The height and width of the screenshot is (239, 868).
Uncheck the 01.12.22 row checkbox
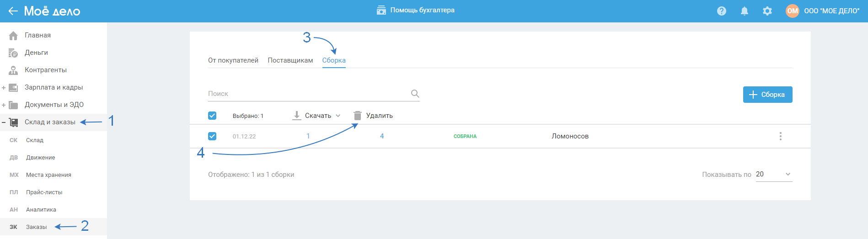click(x=212, y=136)
